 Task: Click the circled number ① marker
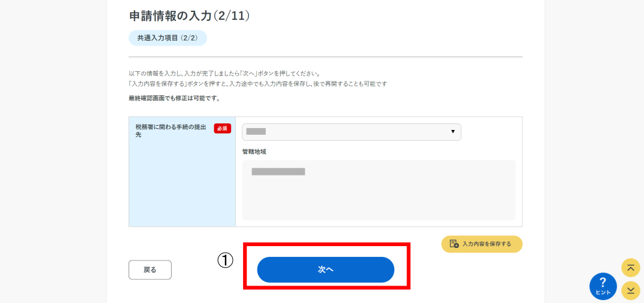[225, 260]
